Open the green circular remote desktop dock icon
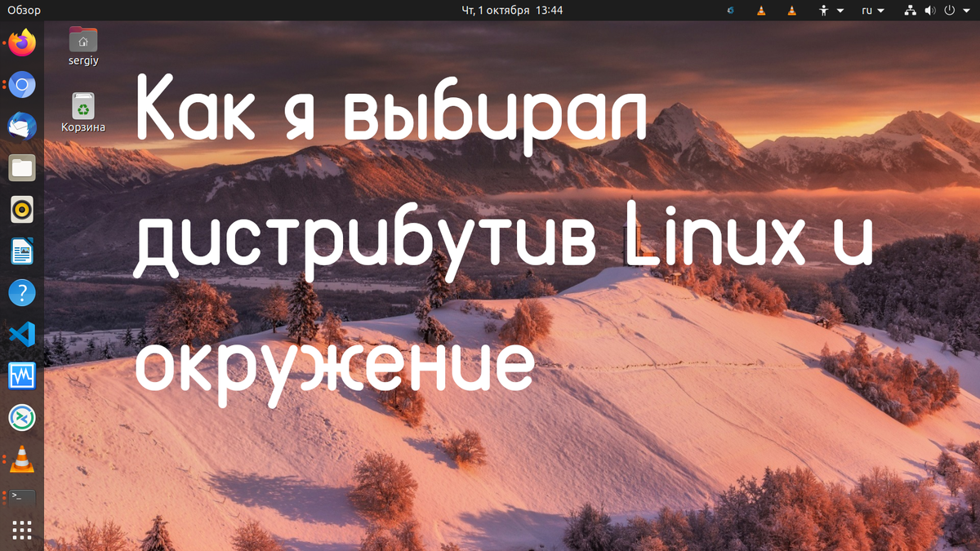The height and width of the screenshot is (551, 980). pyautogui.click(x=22, y=418)
